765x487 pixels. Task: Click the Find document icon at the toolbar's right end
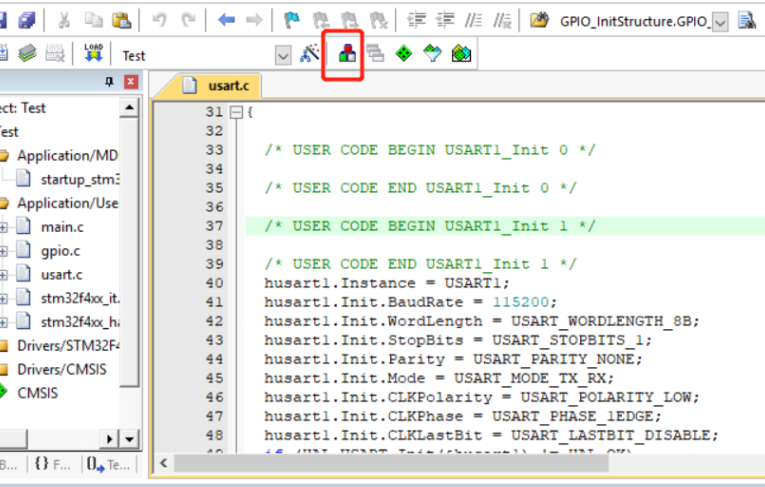(x=747, y=20)
